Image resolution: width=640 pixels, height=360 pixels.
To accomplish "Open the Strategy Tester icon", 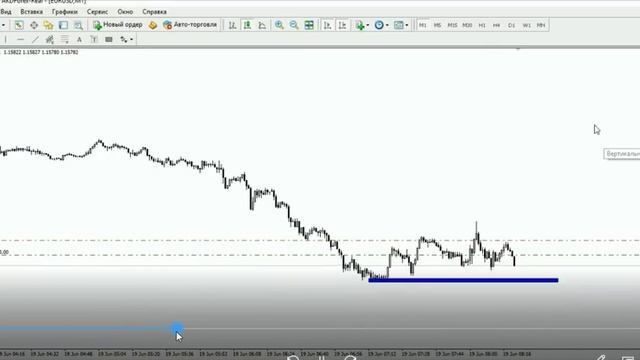I will click(78, 25).
